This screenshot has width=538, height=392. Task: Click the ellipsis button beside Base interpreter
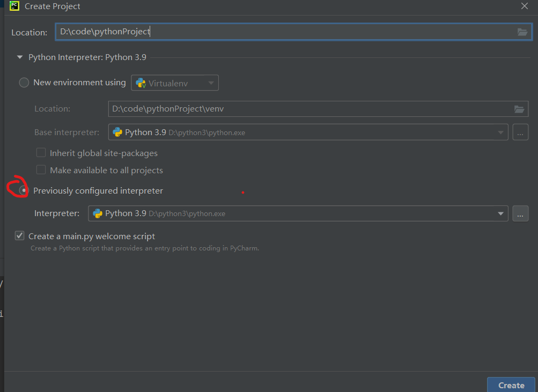[x=520, y=132]
